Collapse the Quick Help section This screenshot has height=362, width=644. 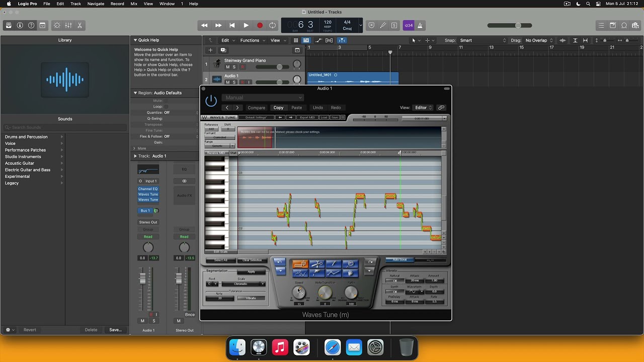[135, 40]
